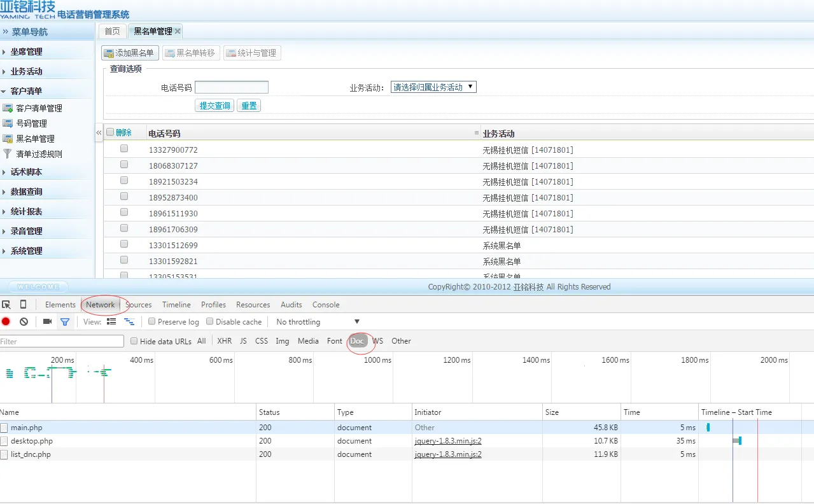Expand the 系统管理 menu section
This screenshot has height=504, width=814.
tap(27, 251)
